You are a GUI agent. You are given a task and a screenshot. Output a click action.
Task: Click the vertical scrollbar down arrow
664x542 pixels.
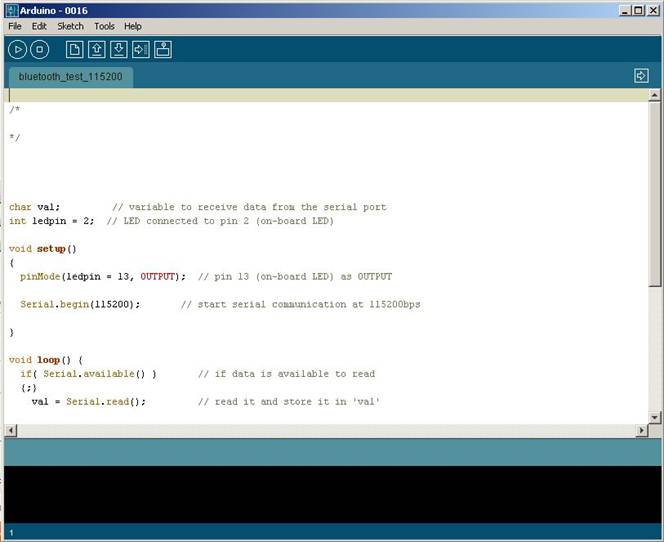click(654, 418)
